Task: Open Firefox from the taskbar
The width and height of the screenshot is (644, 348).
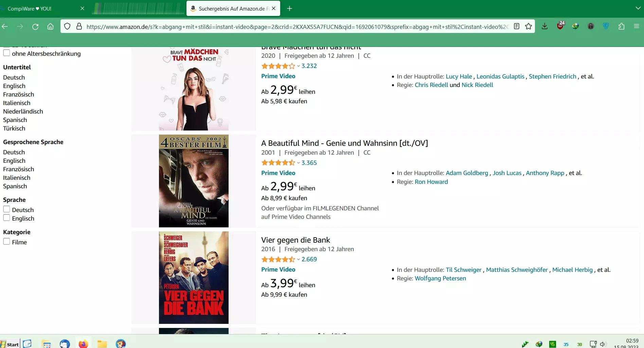Action: tap(83, 344)
